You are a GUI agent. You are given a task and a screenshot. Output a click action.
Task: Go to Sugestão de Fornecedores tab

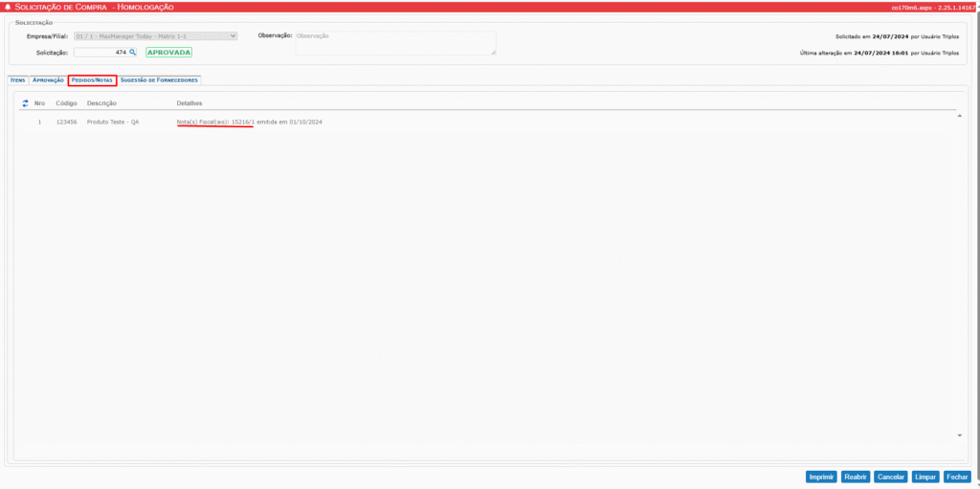pos(159,80)
